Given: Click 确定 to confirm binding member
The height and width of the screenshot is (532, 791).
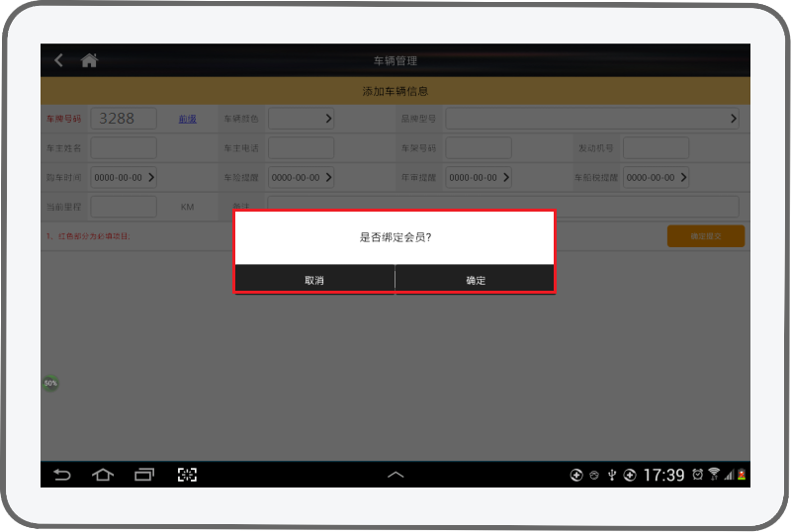Looking at the screenshot, I should click(x=476, y=280).
